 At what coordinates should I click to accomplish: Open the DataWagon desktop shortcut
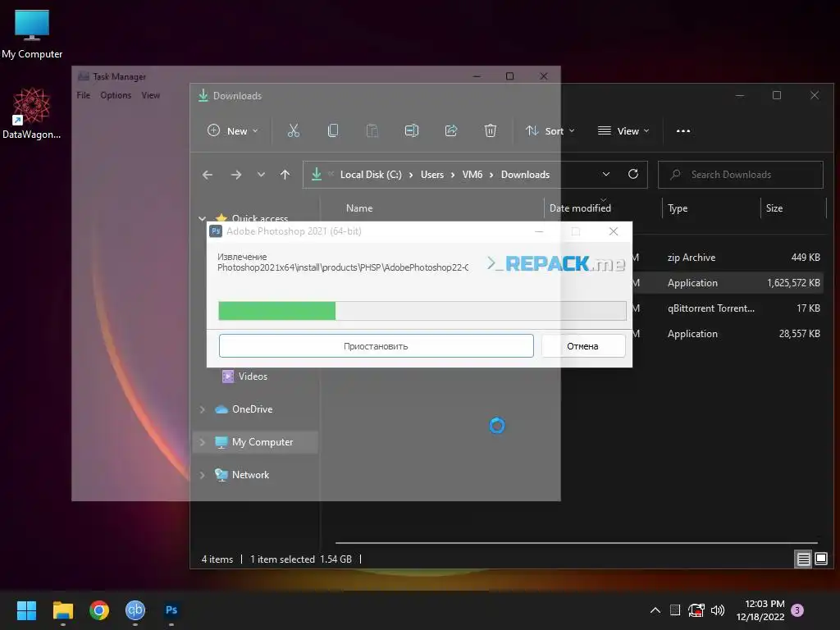tap(32, 113)
